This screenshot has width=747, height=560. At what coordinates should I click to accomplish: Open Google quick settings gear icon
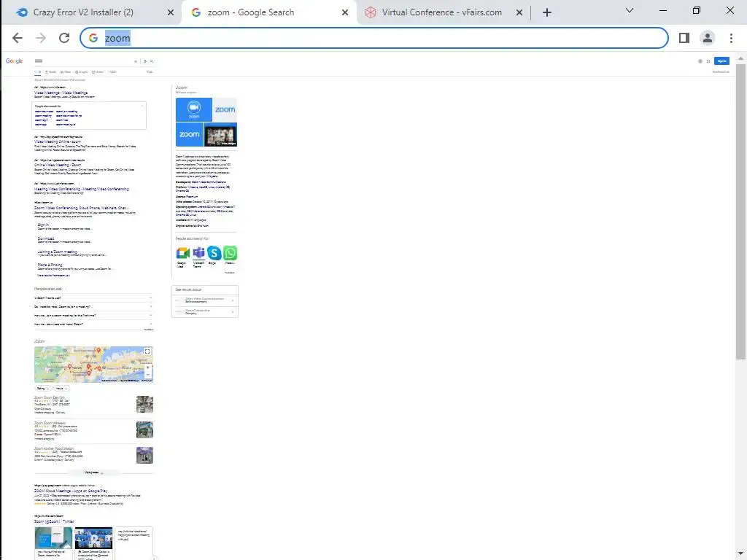(x=700, y=61)
